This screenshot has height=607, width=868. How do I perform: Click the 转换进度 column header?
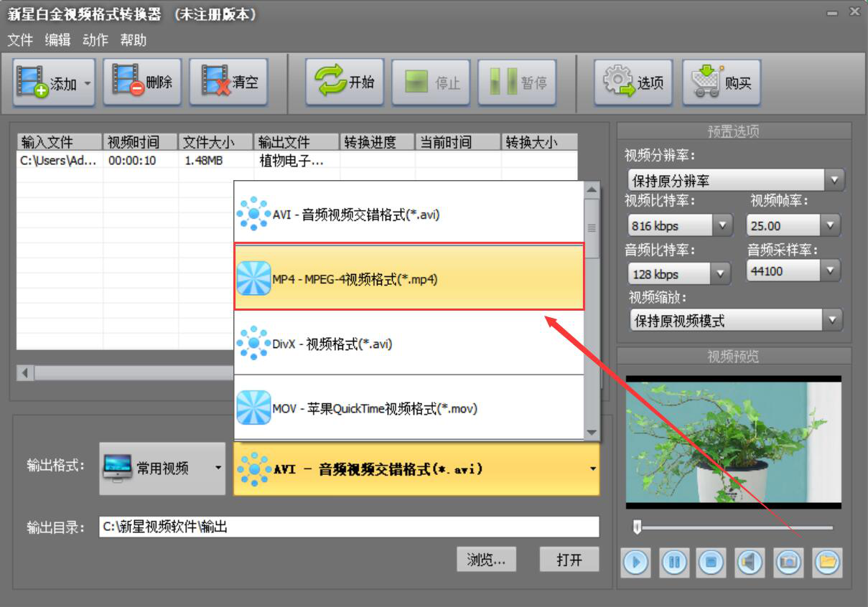[378, 142]
